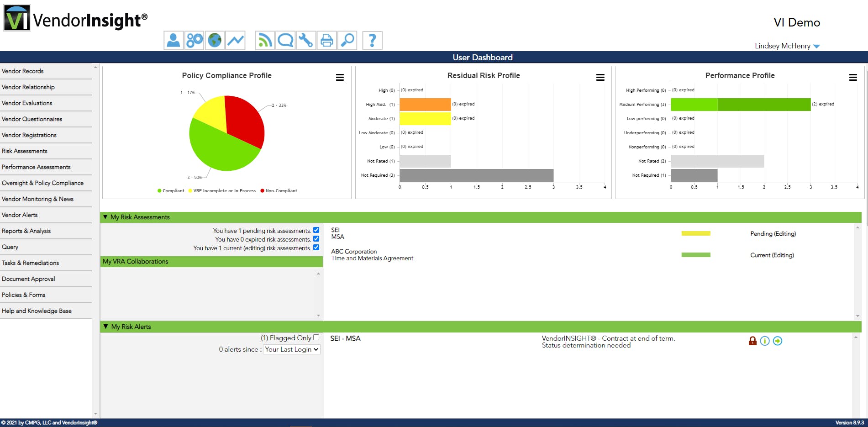The width and height of the screenshot is (868, 427).
Task: Open Policy Compliance Profile chart menu
Action: [x=340, y=78]
